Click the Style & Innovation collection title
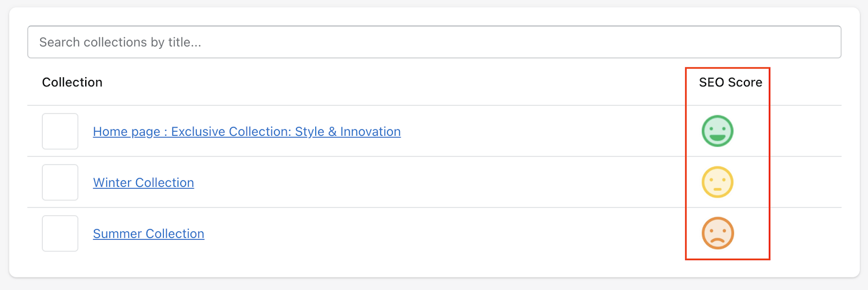The width and height of the screenshot is (868, 290). [x=247, y=131]
